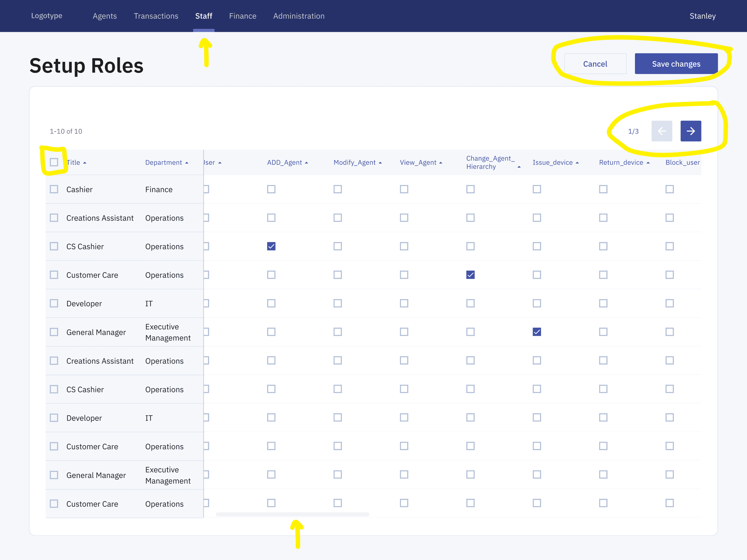Select the Cashier row checkbox
The height and width of the screenshot is (560, 747).
pyautogui.click(x=54, y=189)
